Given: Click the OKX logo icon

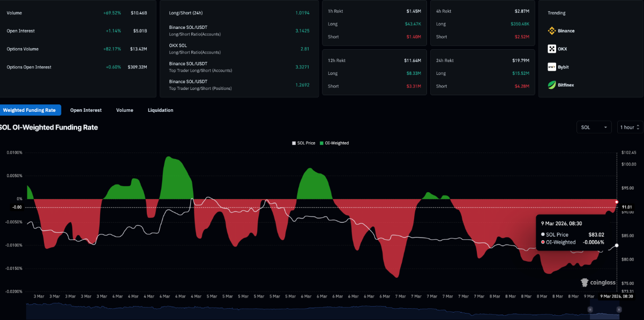Looking at the screenshot, I should (x=551, y=49).
